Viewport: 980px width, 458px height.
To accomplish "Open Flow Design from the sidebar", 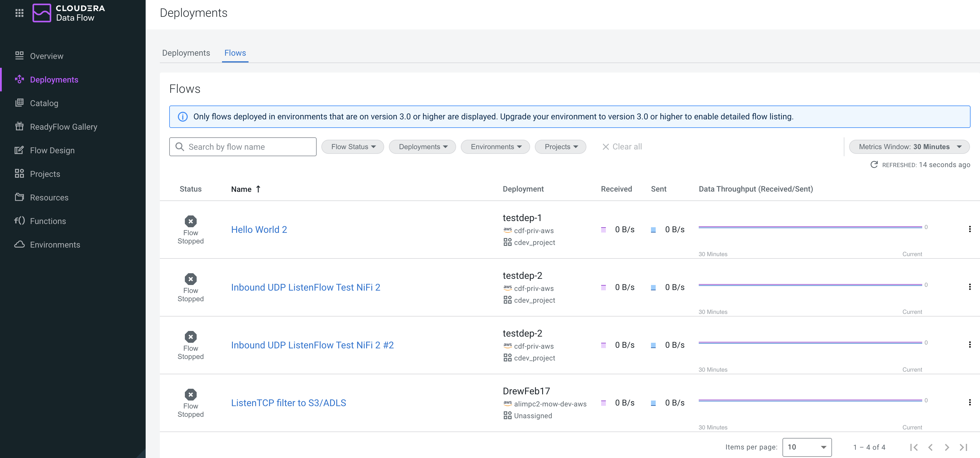I will pos(52,150).
